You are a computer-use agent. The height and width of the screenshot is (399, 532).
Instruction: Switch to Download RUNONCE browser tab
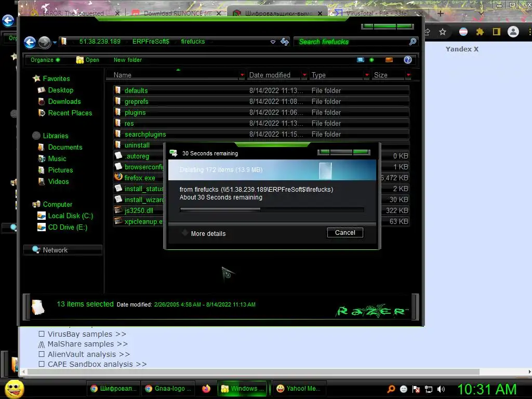177,14
